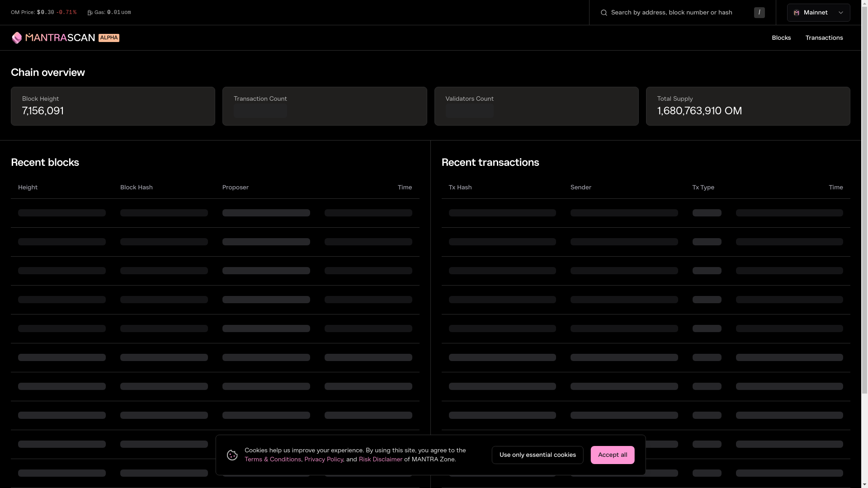868x488 pixels.
Task: Click the Recent blocks heading
Action: click(x=45, y=163)
